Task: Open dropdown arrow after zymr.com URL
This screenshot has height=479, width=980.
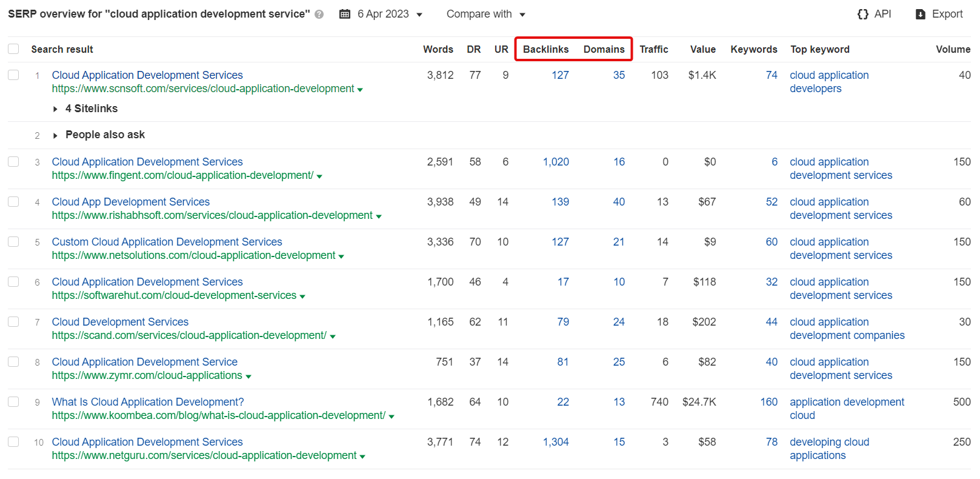Action: (x=248, y=377)
